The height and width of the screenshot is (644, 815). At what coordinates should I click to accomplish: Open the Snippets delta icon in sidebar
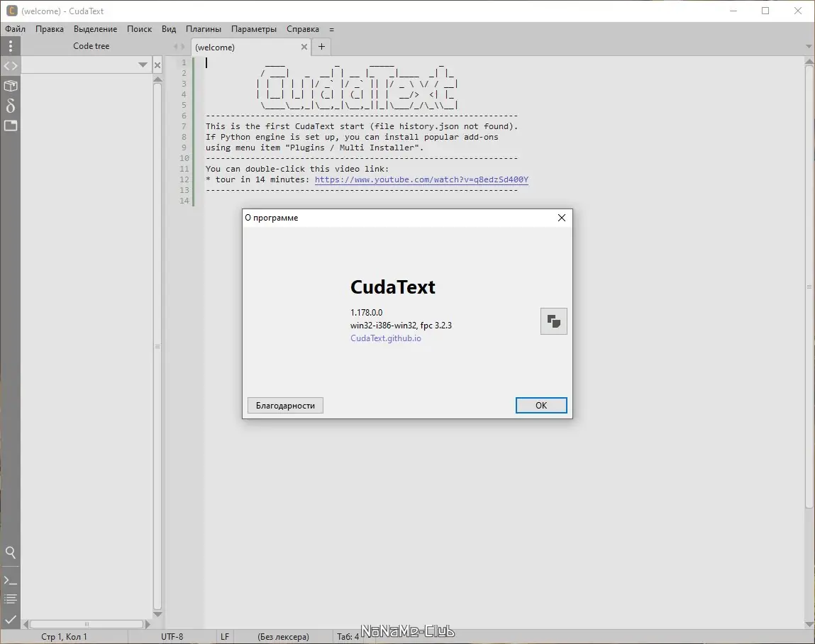(11, 106)
